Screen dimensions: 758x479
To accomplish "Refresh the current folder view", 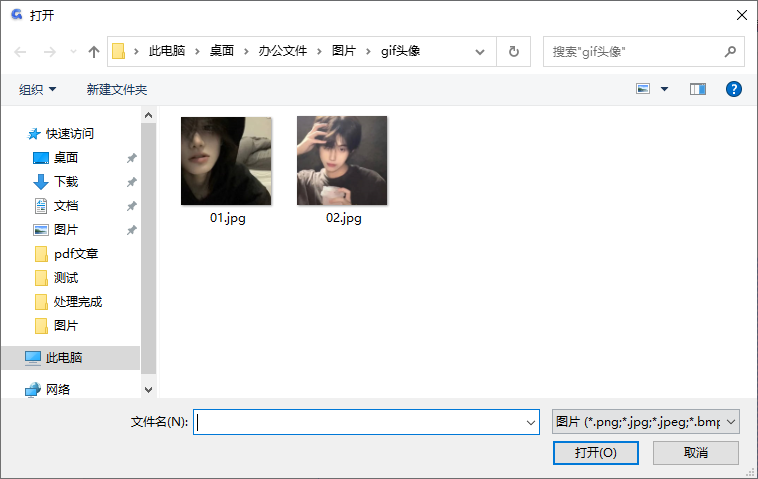I will (x=514, y=51).
